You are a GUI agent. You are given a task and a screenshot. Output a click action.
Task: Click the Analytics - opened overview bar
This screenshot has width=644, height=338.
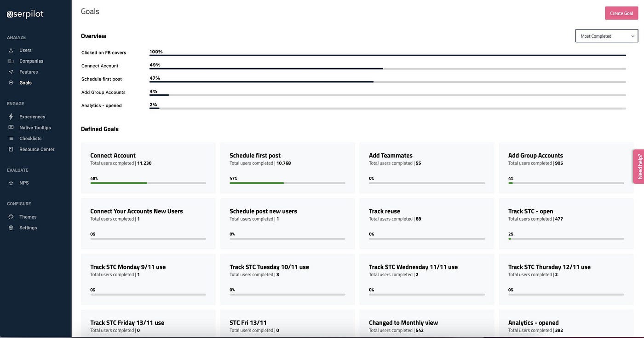point(388,109)
